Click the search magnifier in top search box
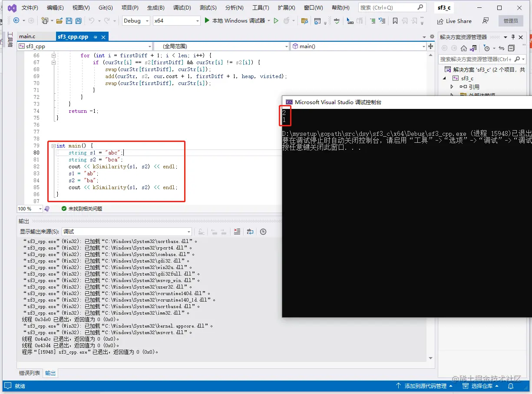Screen dimensions: 532x394 [x=420, y=7]
